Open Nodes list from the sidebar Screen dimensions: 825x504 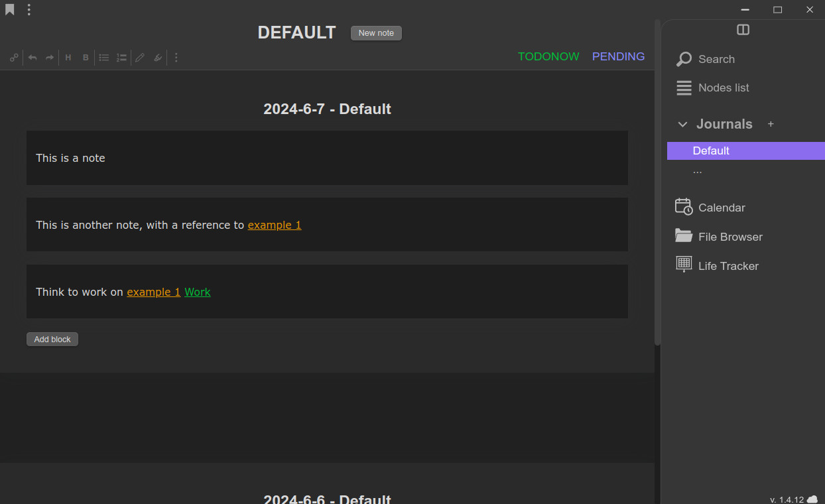[724, 88]
